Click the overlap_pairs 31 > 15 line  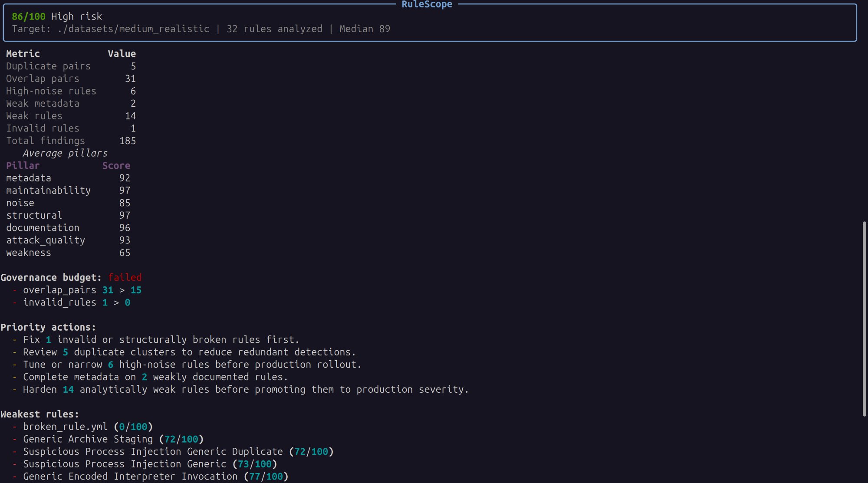(82, 290)
